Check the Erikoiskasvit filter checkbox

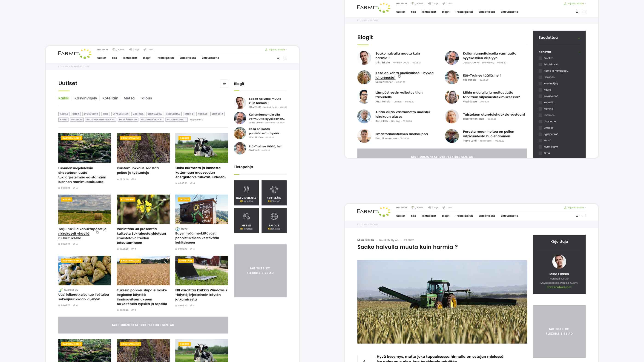click(x=540, y=64)
